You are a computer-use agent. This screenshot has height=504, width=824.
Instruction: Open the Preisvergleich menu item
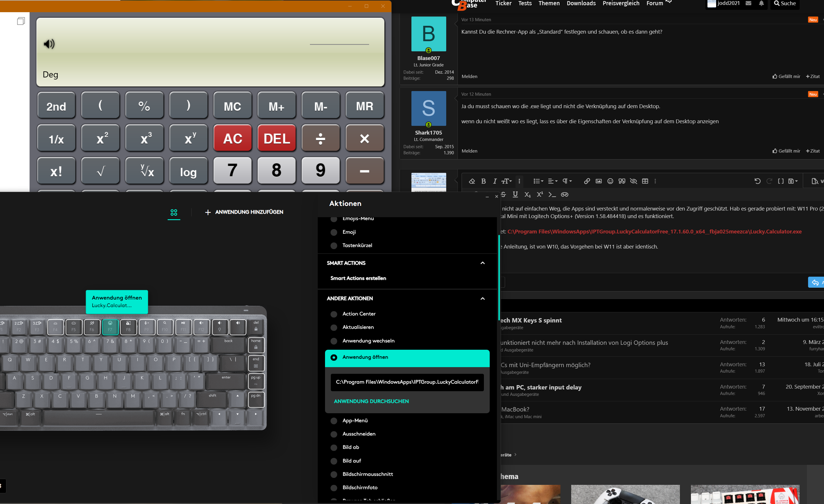[x=621, y=3]
